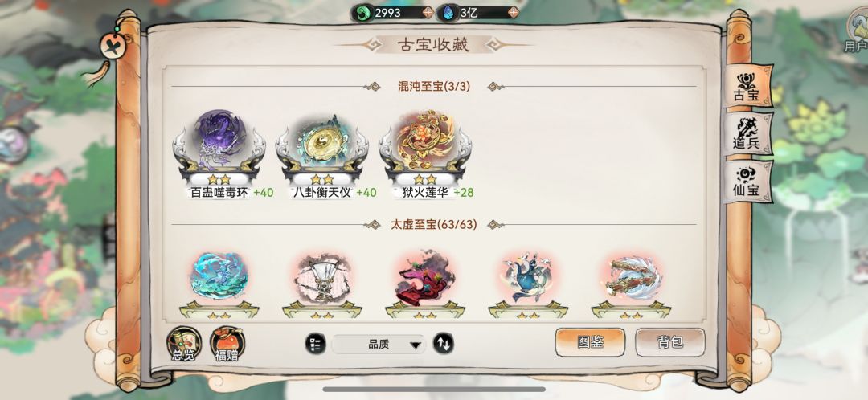Add jade currency with the plus icon
The width and height of the screenshot is (868, 400).
pyautogui.click(x=428, y=13)
